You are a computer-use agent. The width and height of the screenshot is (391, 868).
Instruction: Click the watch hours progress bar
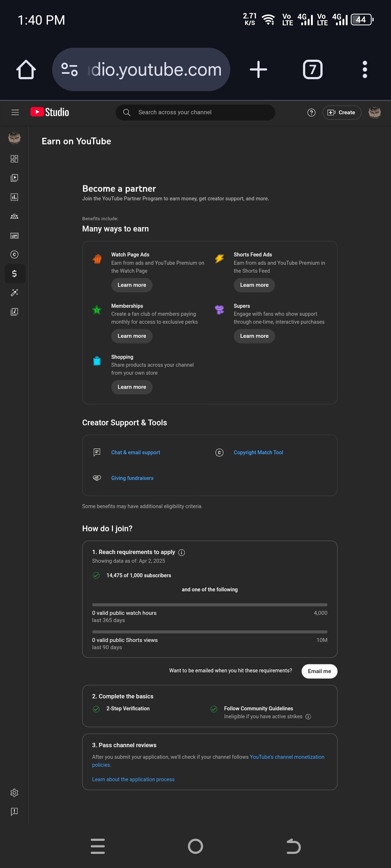[x=210, y=605]
